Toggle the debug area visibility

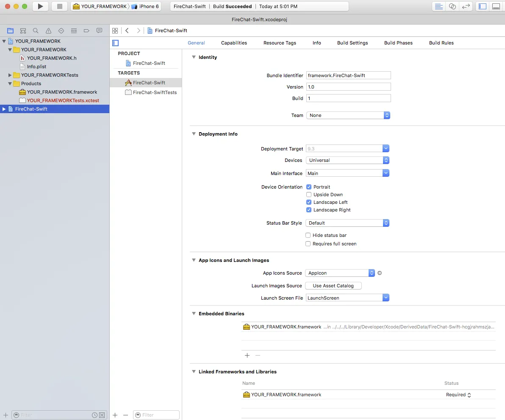tap(496, 6)
